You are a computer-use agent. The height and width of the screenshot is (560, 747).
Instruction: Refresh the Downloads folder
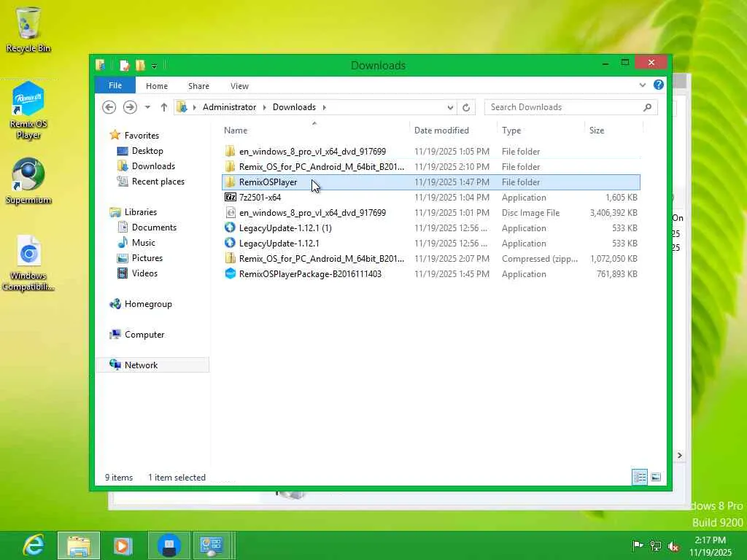pos(466,108)
